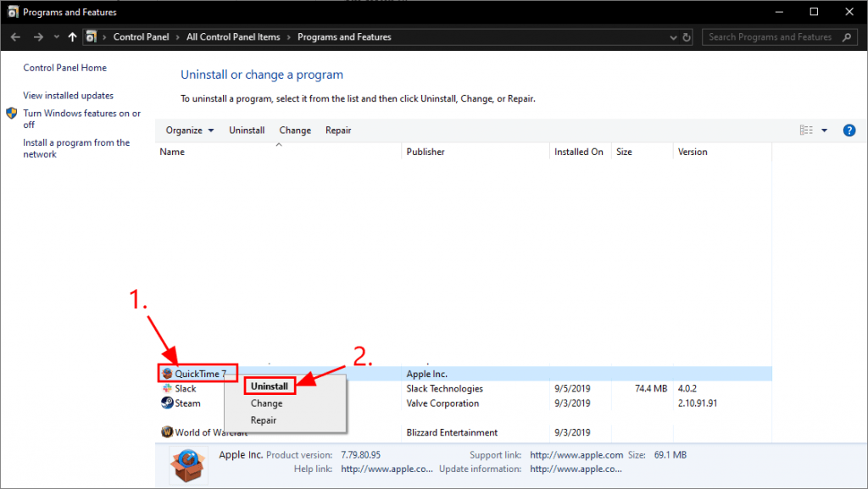Open the Help question mark icon
Screen dimensions: 868x489
[x=849, y=131]
